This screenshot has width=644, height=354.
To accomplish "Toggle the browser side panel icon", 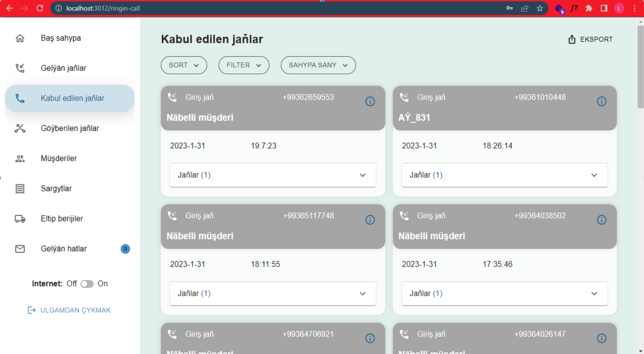I will click(604, 8).
